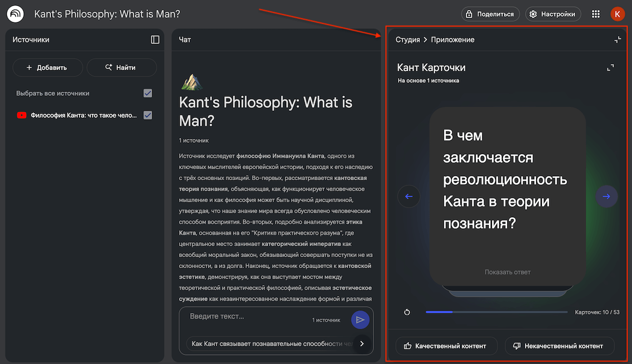Click the Приложение breadcrumb label
This screenshot has width=632, height=364.
pos(452,40)
